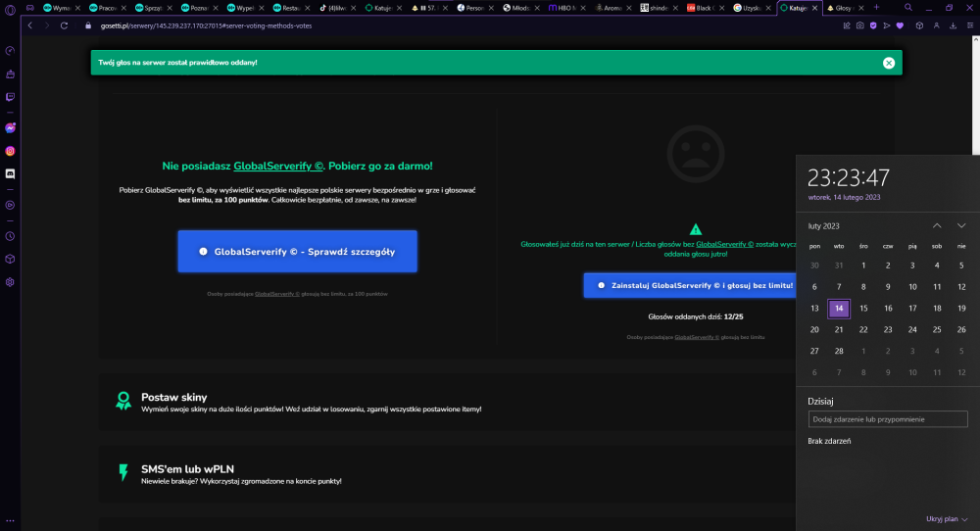Open GlobalServerify link in vote limit warning
Screen dimensions: 980x531
click(x=724, y=244)
